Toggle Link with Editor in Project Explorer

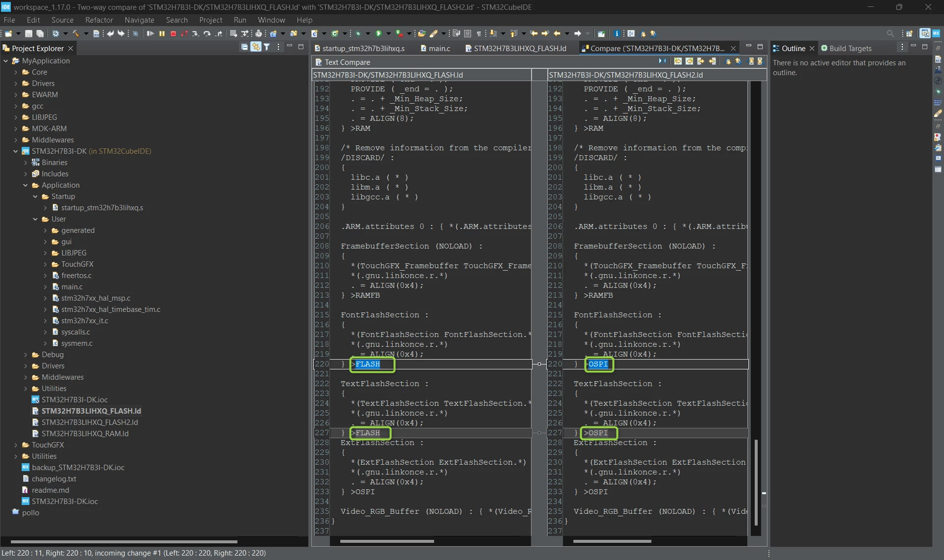256,47
